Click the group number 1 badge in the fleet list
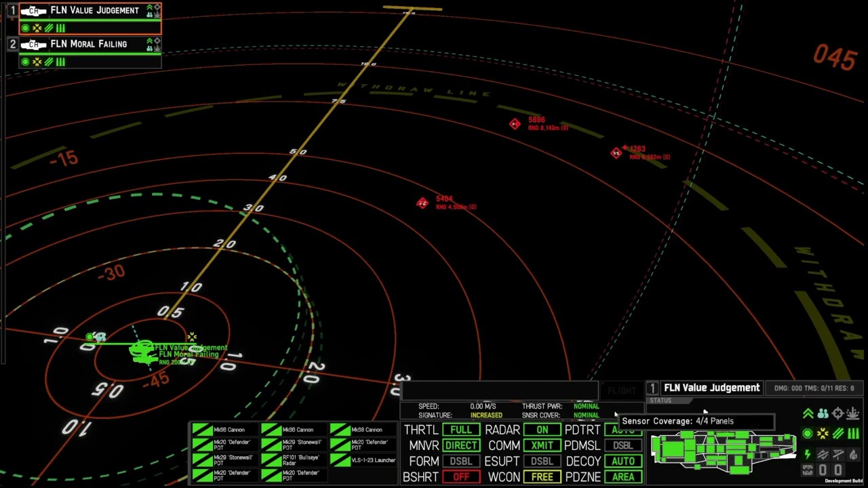The image size is (868, 488). [x=12, y=11]
